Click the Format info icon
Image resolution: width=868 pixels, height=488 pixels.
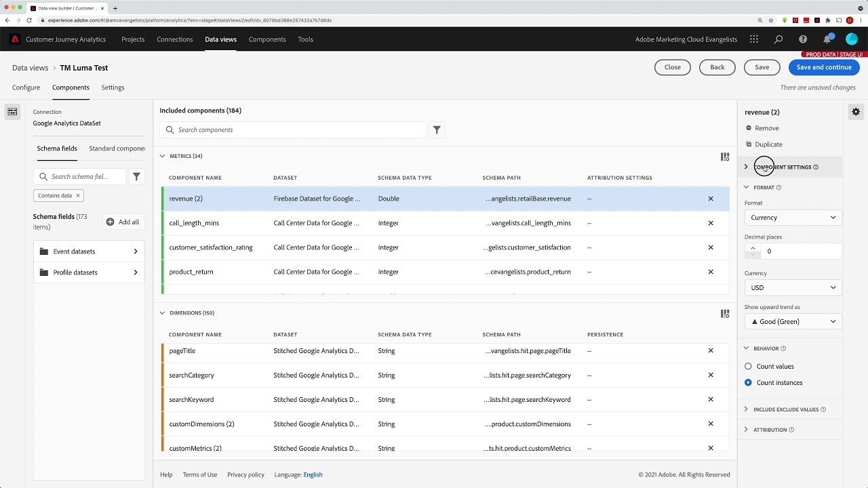pyautogui.click(x=778, y=187)
